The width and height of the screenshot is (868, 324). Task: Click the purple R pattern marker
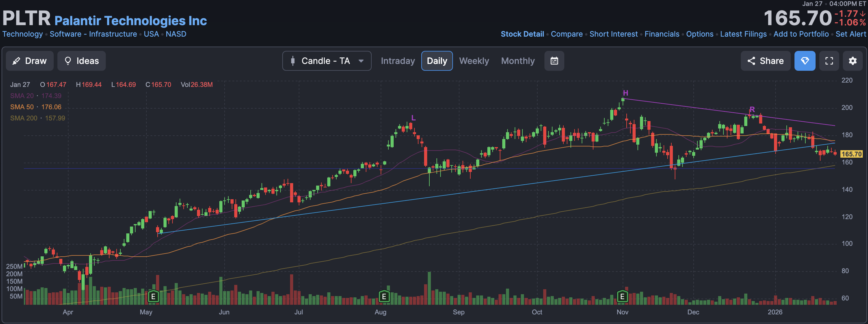(x=752, y=109)
